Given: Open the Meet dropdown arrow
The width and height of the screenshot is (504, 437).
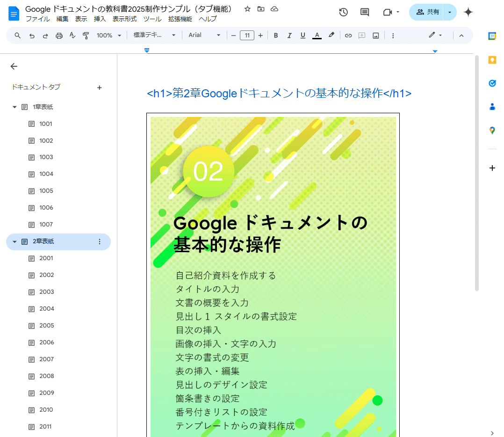Looking at the screenshot, I should (x=398, y=12).
